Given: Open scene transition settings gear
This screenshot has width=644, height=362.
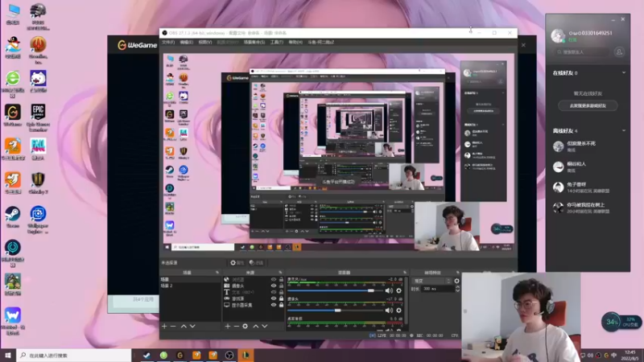Looking at the screenshot, I should 456,281.
